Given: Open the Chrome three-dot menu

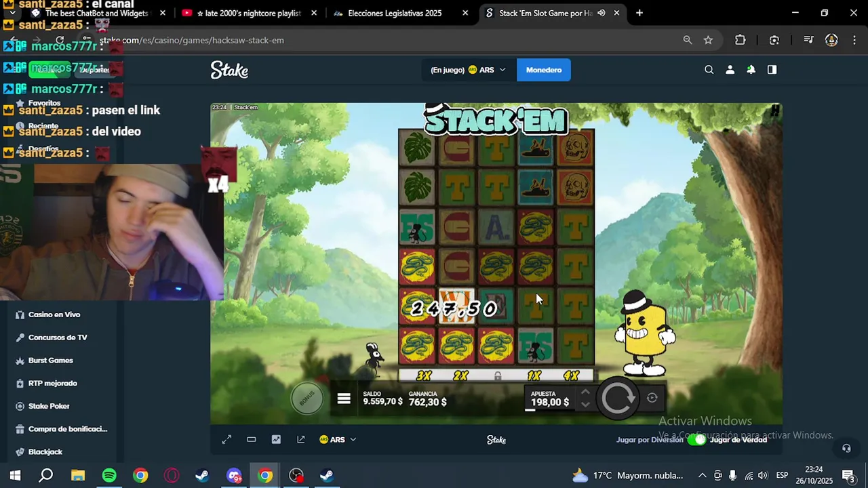Looking at the screenshot, I should coord(854,40).
